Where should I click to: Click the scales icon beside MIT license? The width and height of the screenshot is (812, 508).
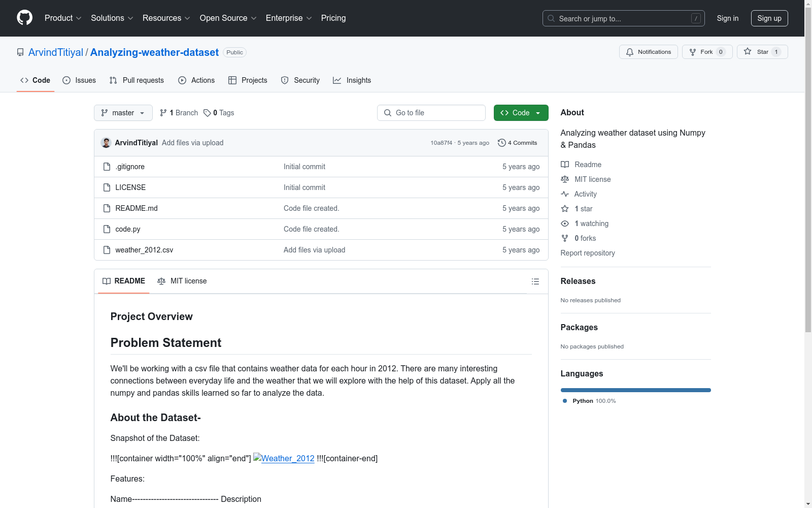click(x=565, y=179)
